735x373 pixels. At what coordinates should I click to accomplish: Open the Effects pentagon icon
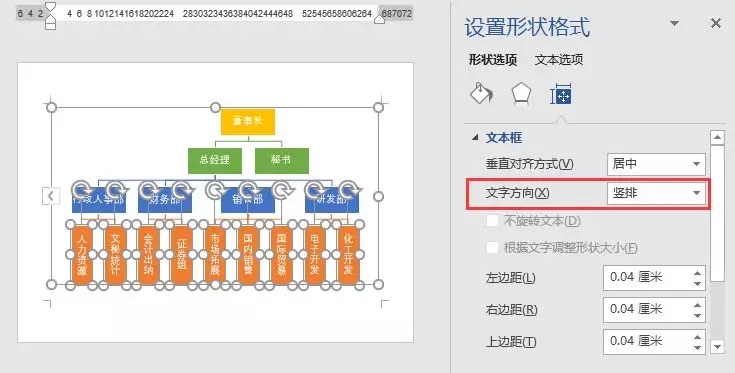click(x=521, y=93)
